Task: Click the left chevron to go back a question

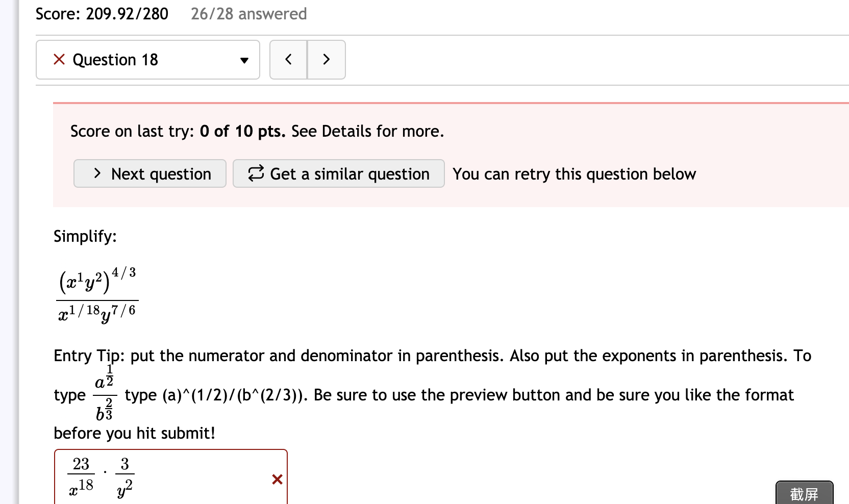Action: 288,60
